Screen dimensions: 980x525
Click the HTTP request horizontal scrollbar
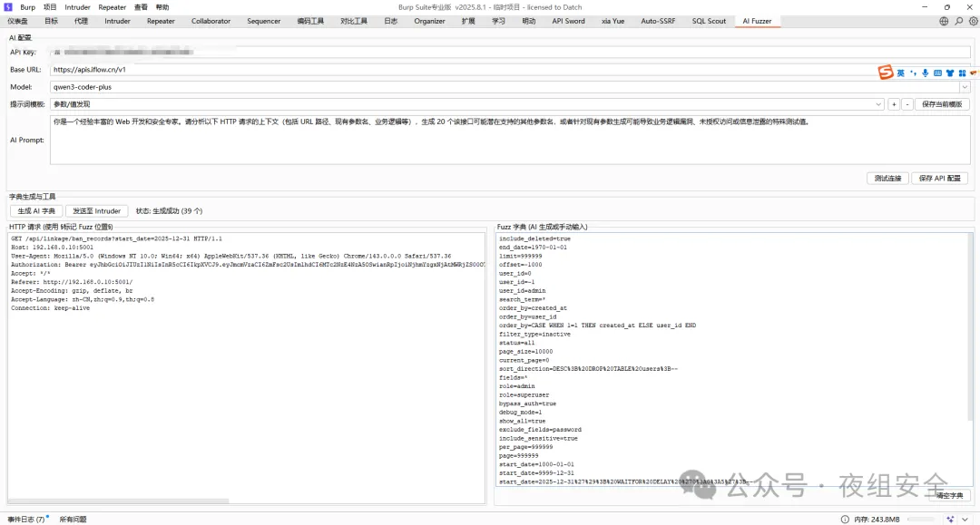point(119,501)
